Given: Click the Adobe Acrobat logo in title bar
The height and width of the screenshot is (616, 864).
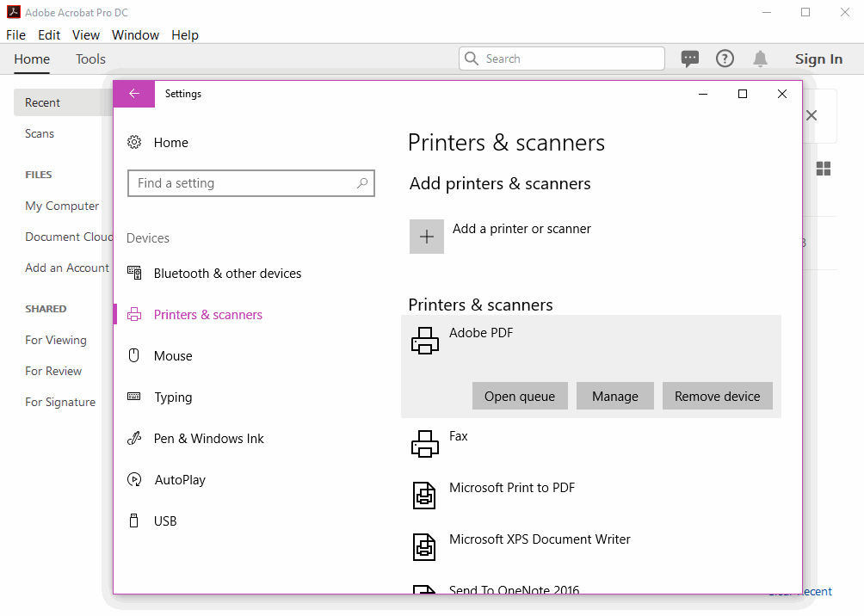Looking at the screenshot, I should click(13, 11).
